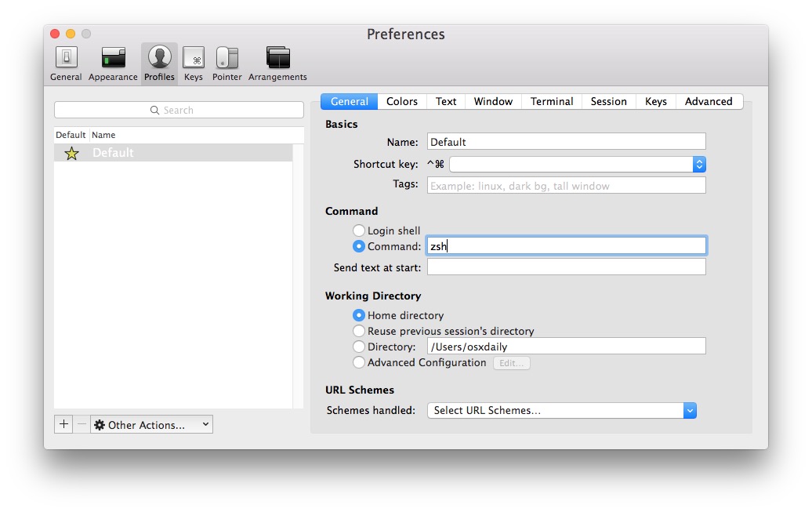Add a new profile with plus button
Image resolution: width=812 pixels, height=512 pixels.
click(63, 424)
